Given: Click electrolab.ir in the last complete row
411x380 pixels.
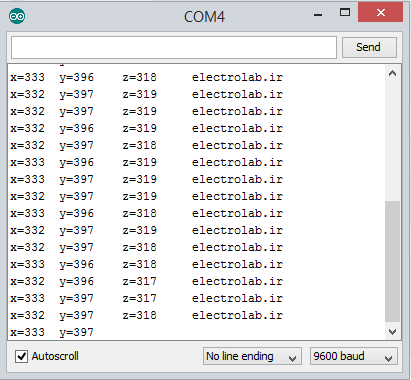Looking at the screenshot, I should 237,315.
